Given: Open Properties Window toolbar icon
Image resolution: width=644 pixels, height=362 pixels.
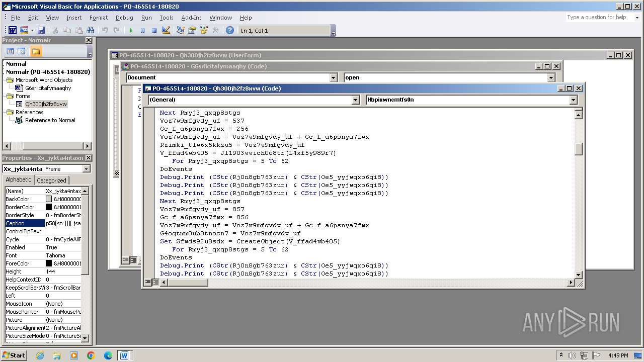Looking at the screenshot, I should (x=192, y=31).
